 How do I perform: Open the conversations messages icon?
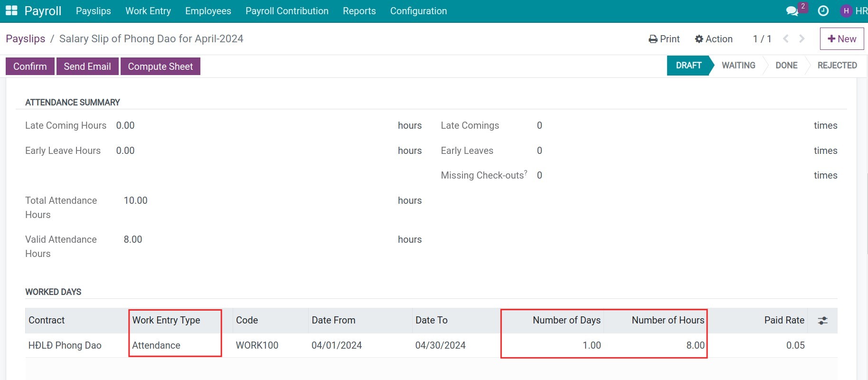tap(792, 11)
